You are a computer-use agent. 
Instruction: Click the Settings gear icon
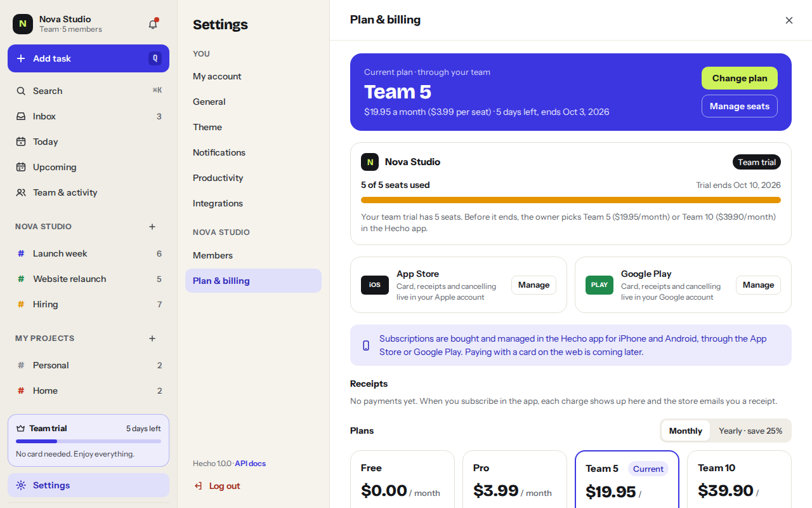pos(21,485)
